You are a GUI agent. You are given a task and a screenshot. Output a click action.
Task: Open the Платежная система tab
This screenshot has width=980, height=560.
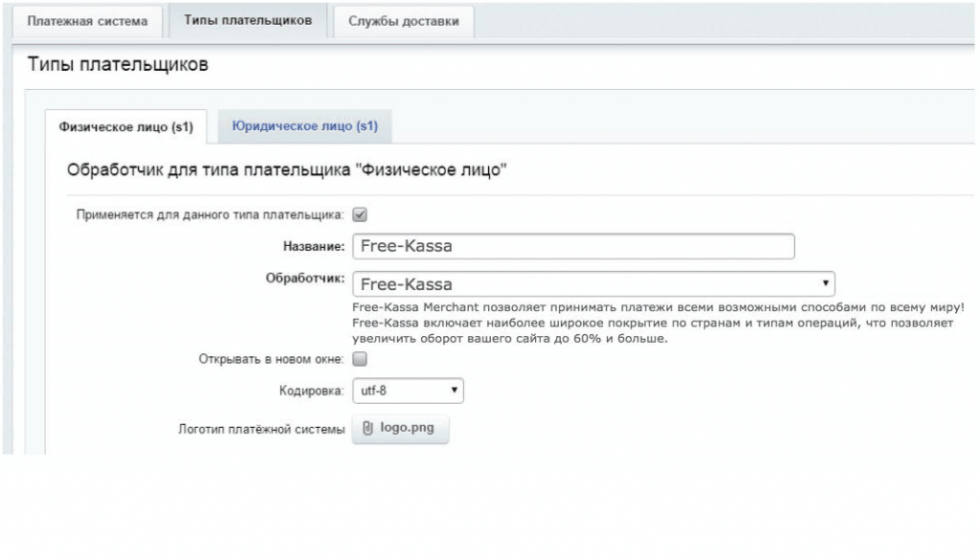click(87, 21)
